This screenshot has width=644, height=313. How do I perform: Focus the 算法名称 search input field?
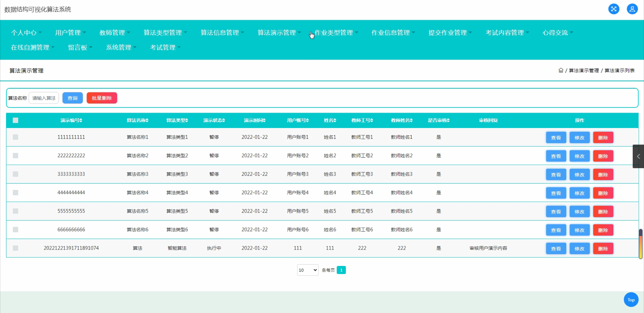[x=44, y=98]
